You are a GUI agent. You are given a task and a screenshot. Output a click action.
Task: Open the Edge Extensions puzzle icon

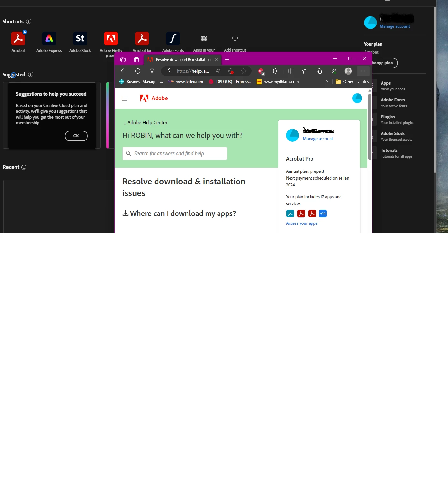(275, 71)
